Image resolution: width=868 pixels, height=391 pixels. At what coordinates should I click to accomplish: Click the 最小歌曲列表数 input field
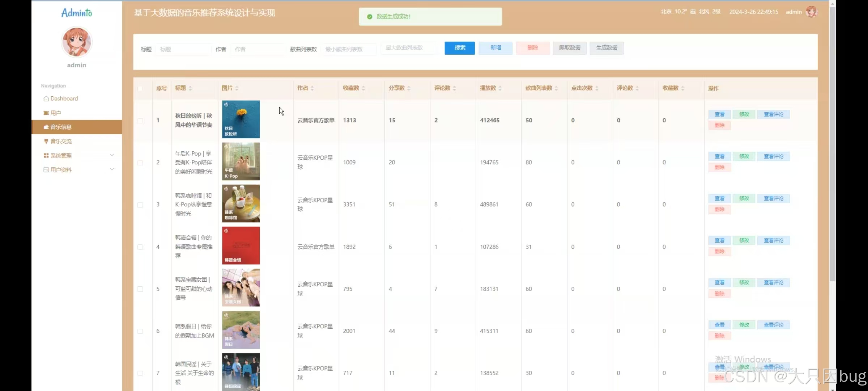click(348, 49)
